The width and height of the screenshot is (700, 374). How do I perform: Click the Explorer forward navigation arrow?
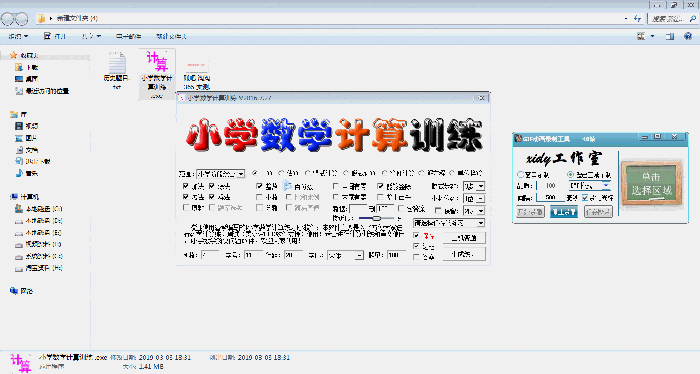point(22,19)
